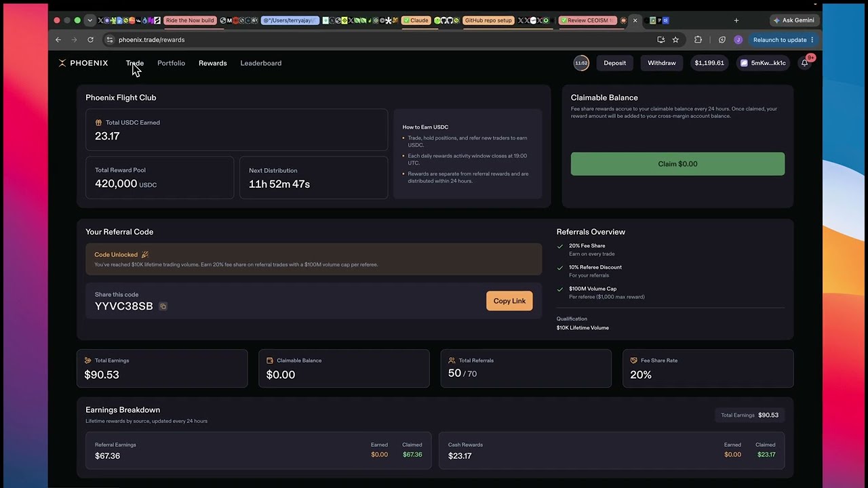
Task: Select the Rewards tab
Action: click(212, 63)
